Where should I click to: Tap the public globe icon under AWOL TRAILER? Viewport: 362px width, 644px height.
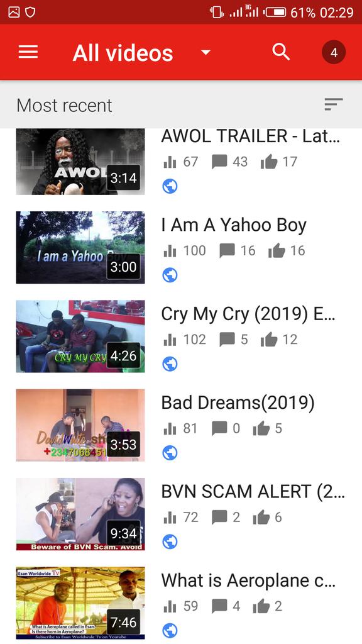170,186
